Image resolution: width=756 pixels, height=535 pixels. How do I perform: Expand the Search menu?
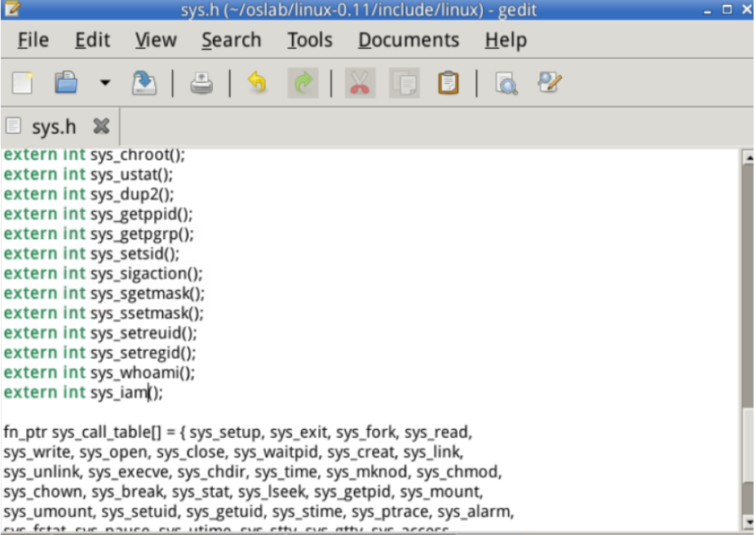[231, 40]
